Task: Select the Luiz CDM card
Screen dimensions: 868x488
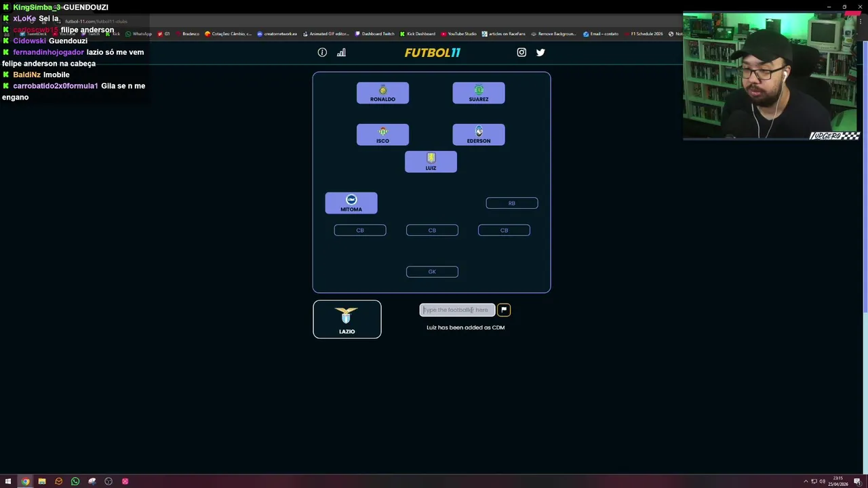Action: [431, 161]
